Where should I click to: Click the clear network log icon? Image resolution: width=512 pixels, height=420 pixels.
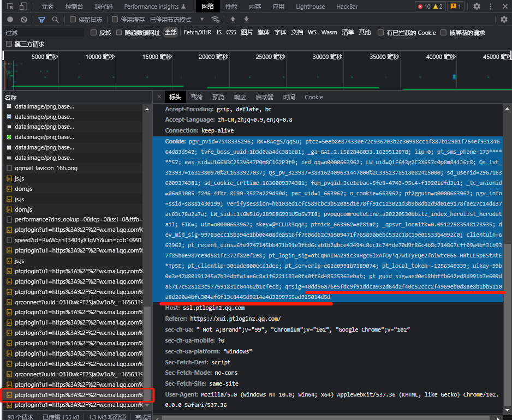click(x=22, y=20)
